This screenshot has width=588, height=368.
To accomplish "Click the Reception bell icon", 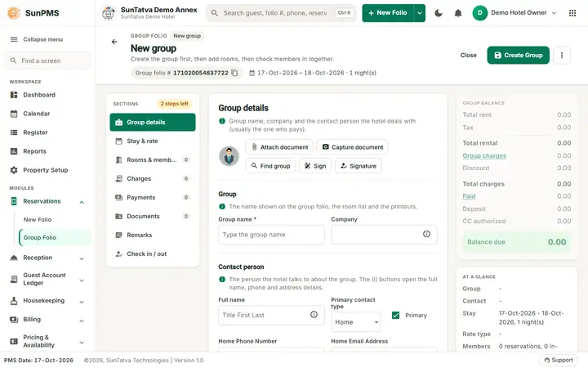I will [x=14, y=258].
